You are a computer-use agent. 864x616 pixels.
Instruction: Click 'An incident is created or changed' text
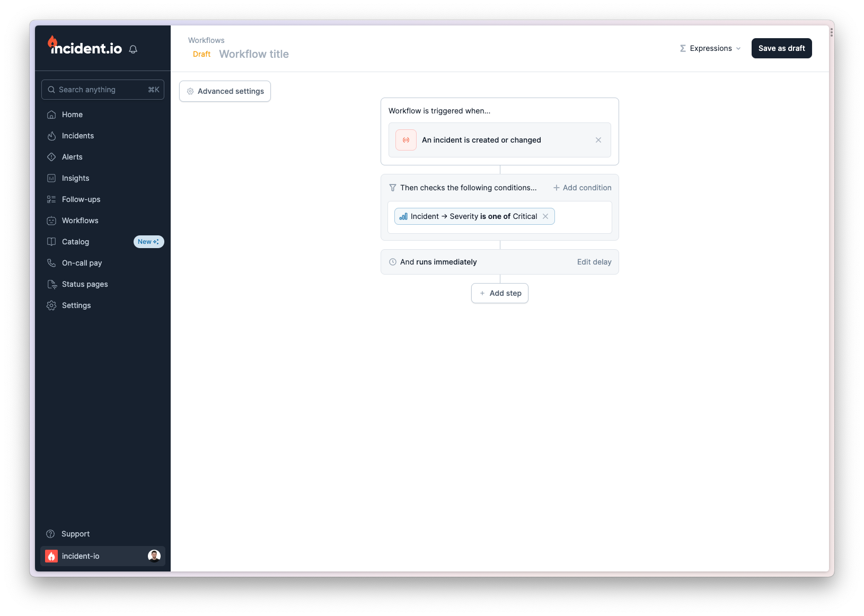pyautogui.click(x=481, y=140)
